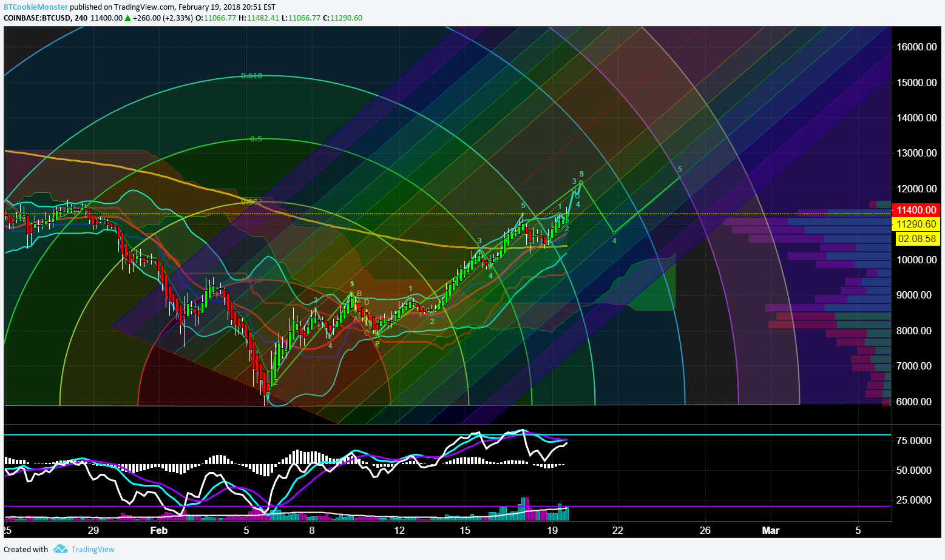Click the 50.0000 indicator axis label
Screen dimensions: 945x560
pyautogui.click(x=914, y=470)
